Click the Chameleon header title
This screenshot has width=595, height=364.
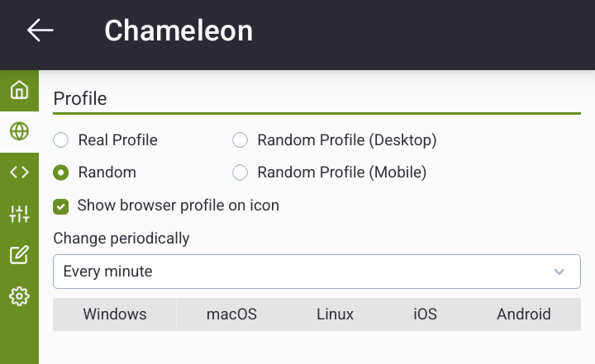point(178,31)
